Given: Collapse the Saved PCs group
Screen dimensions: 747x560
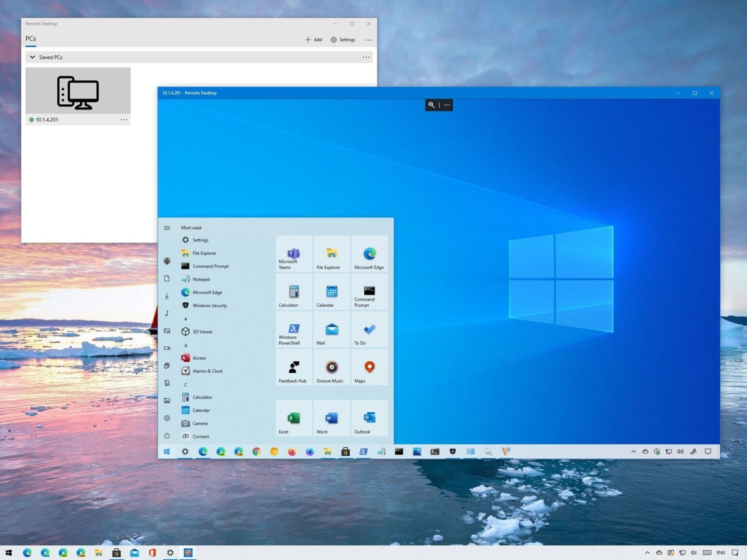Looking at the screenshot, I should [x=32, y=57].
